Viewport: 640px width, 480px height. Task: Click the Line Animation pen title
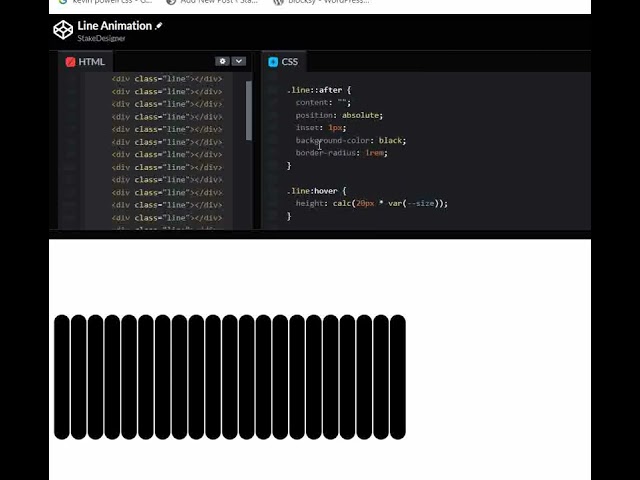click(115, 26)
